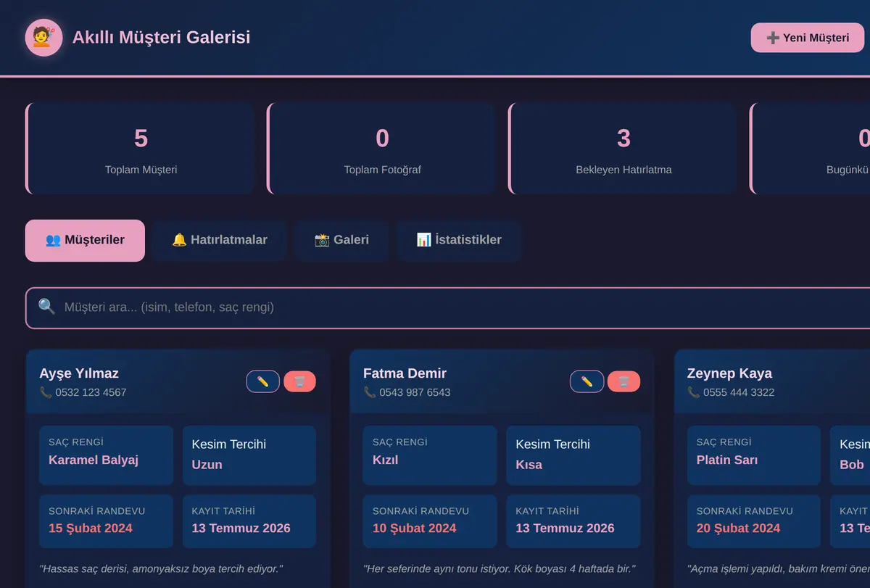Select customer name Fatma Demir

point(405,373)
